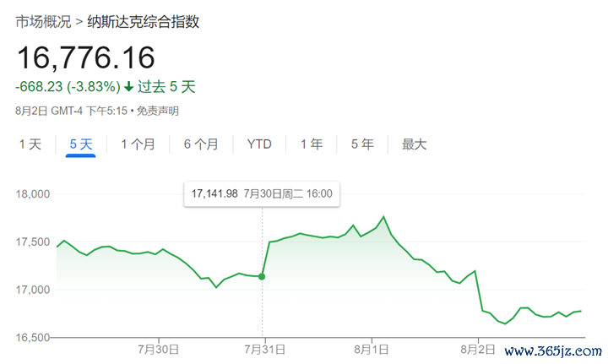Switch chart to 6 个月 range

201,144
